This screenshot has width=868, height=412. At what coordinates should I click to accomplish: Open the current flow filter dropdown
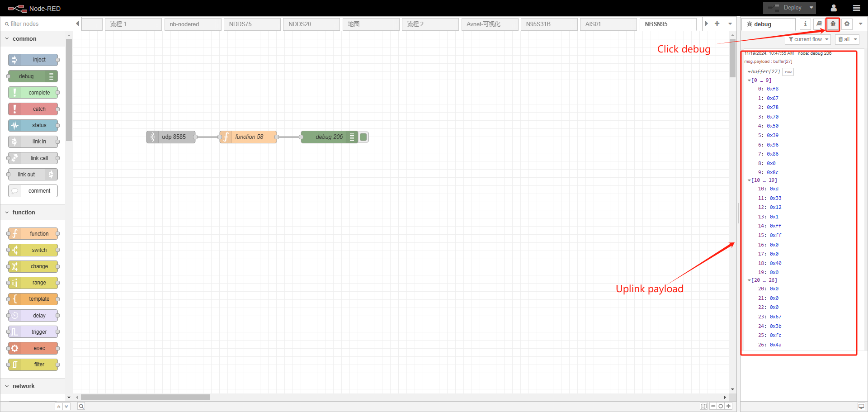point(808,39)
